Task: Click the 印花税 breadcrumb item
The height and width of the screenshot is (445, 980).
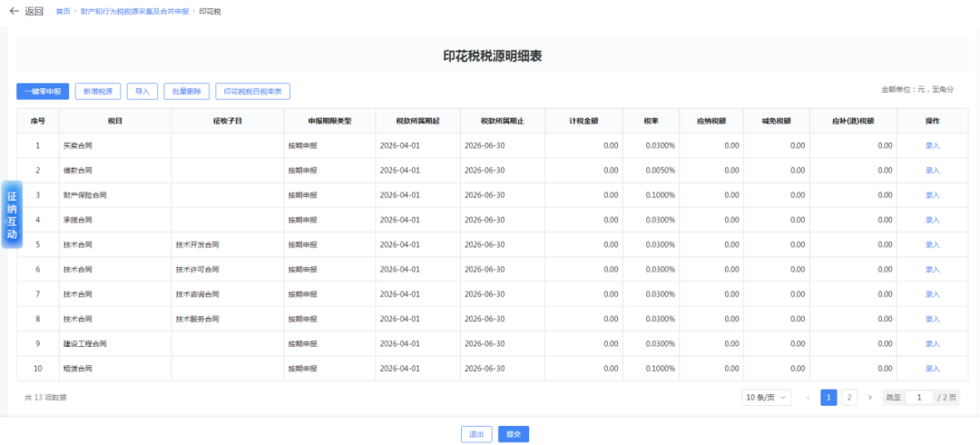Action: tap(210, 12)
